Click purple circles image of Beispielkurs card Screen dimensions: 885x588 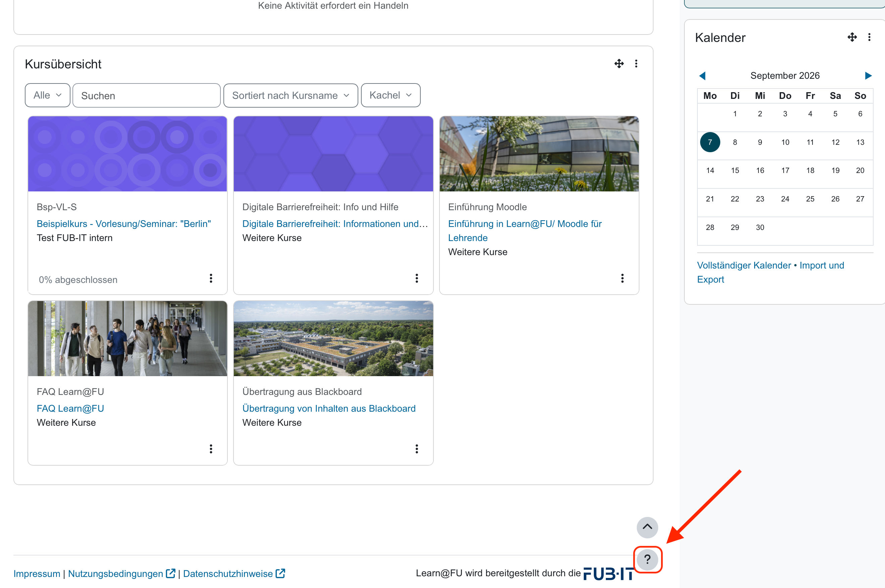(127, 154)
